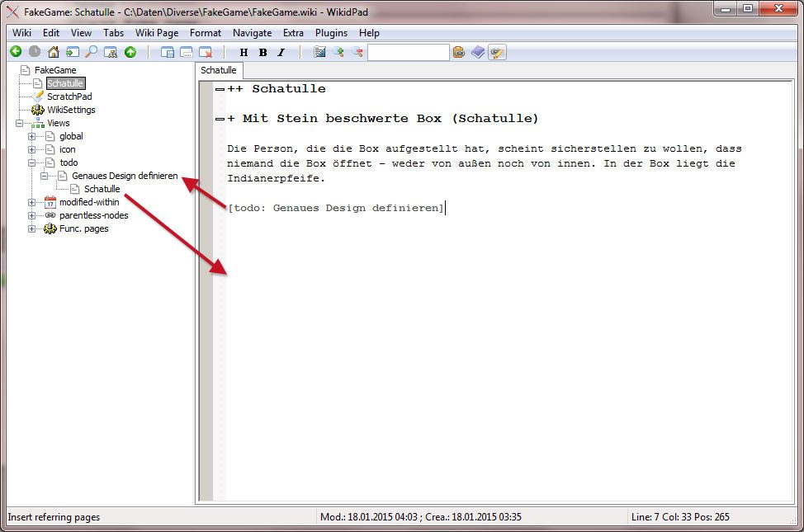The image size is (804, 532).
Task: Click the toolbar search text field
Action: pos(408,52)
